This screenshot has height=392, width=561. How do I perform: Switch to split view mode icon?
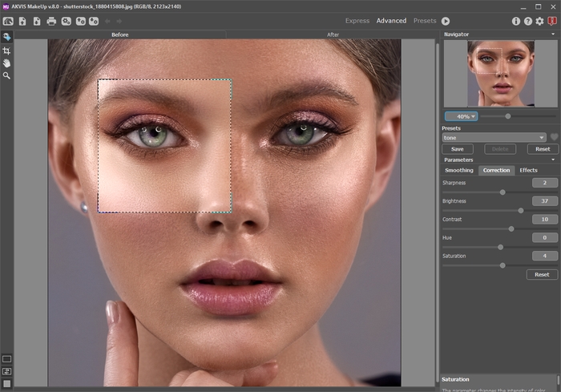click(x=6, y=372)
